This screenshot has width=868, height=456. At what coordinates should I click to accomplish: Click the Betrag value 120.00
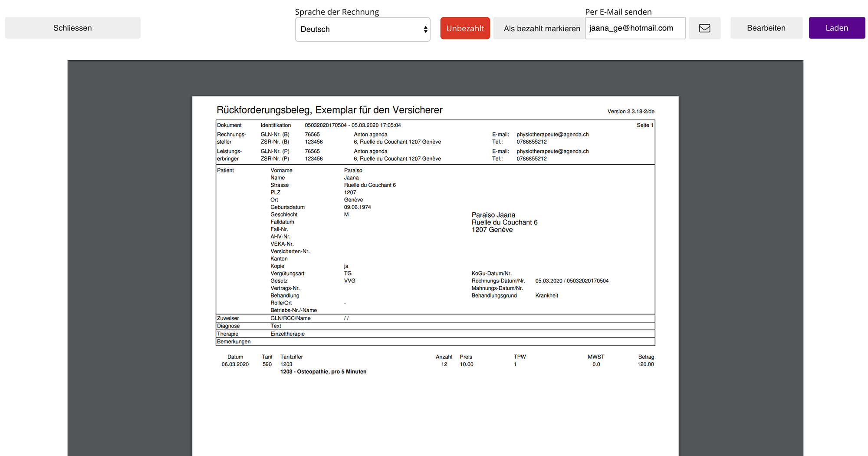[645, 364]
